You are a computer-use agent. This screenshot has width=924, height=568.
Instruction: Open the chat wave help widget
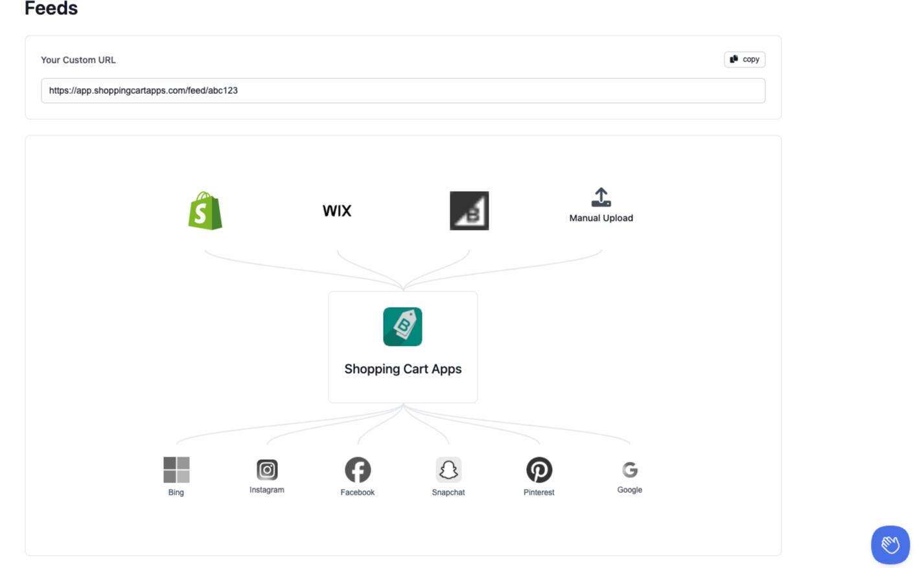(x=890, y=545)
